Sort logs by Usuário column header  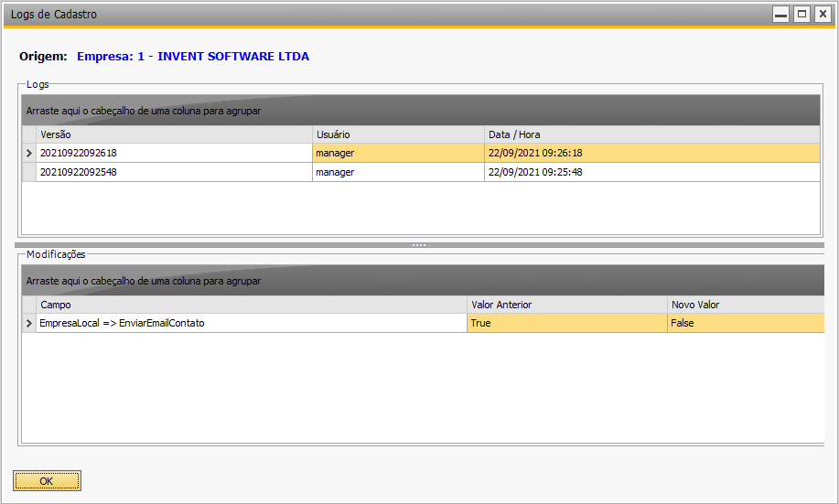(x=398, y=134)
